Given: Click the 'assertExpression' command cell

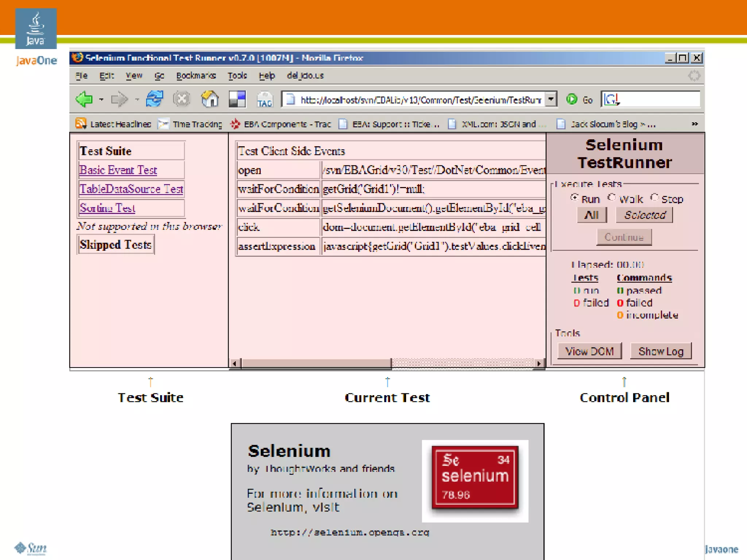Looking at the screenshot, I should coord(278,246).
